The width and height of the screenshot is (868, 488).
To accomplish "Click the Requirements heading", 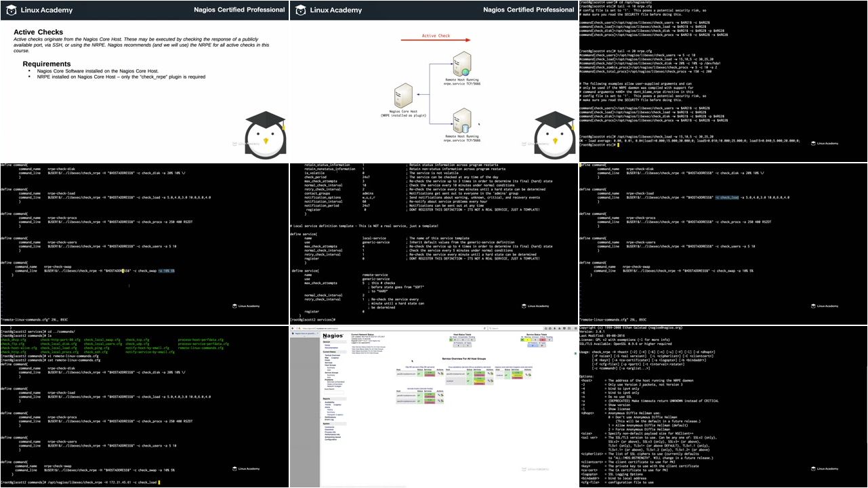I will (x=46, y=64).
